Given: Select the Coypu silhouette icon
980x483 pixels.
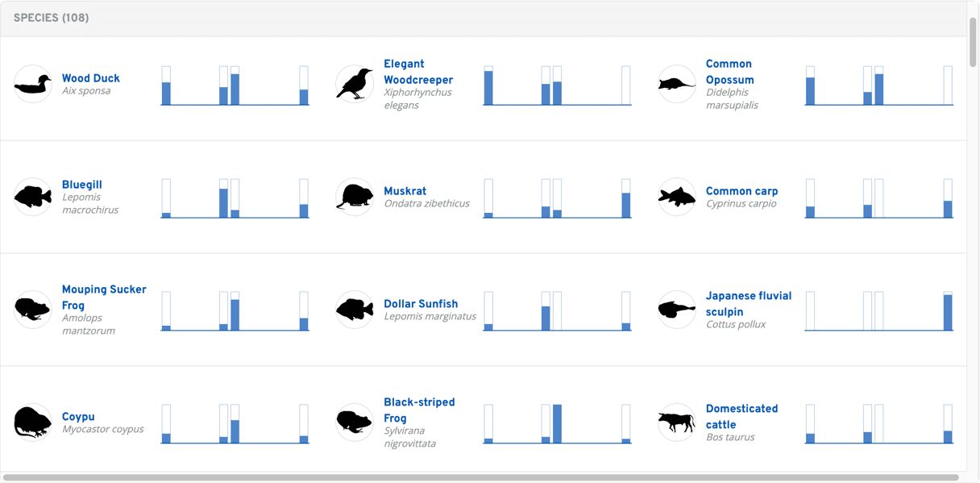Looking at the screenshot, I should tap(32, 423).
